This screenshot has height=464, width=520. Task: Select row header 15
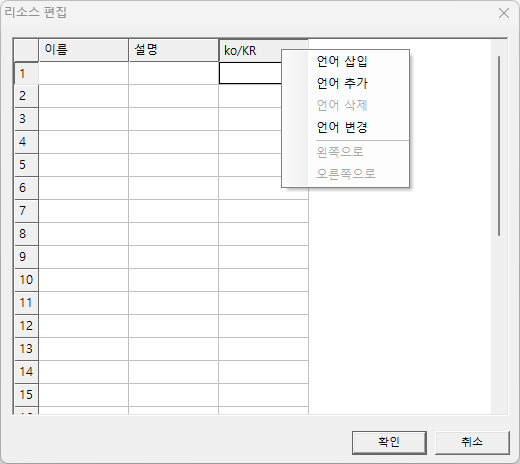point(26,395)
